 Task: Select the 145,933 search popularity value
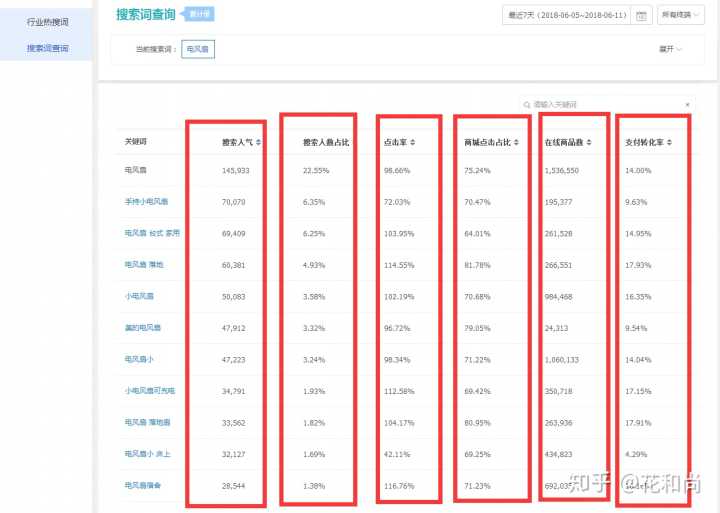(x=236, y=170)
